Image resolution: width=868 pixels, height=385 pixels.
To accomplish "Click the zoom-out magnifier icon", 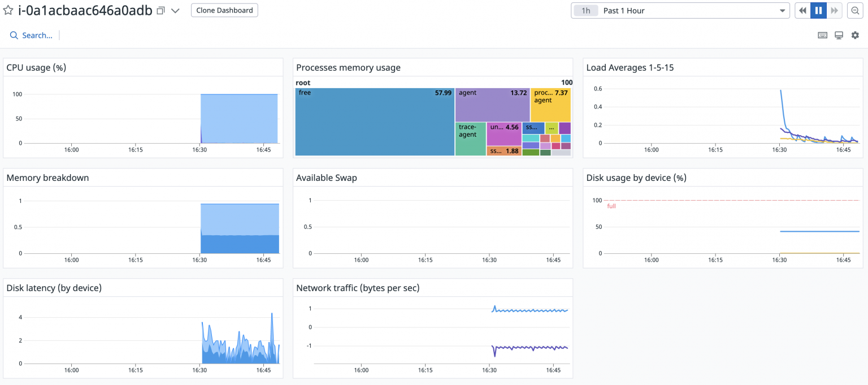I will click(854, 10).
